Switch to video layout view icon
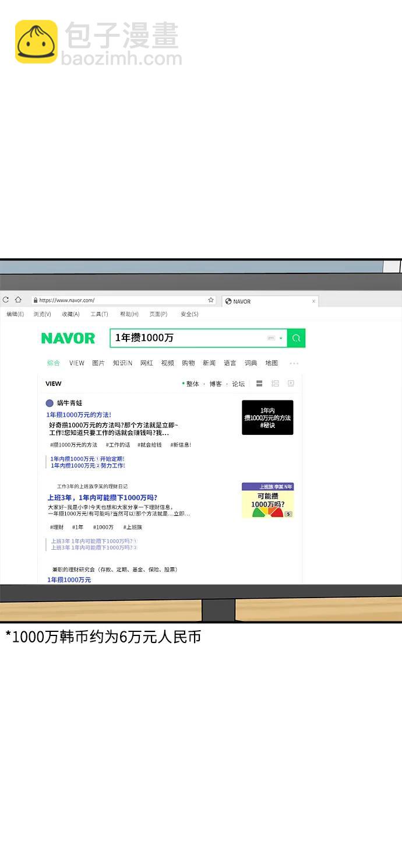Viewport: 402px width, 868px height. coord(291,384)
